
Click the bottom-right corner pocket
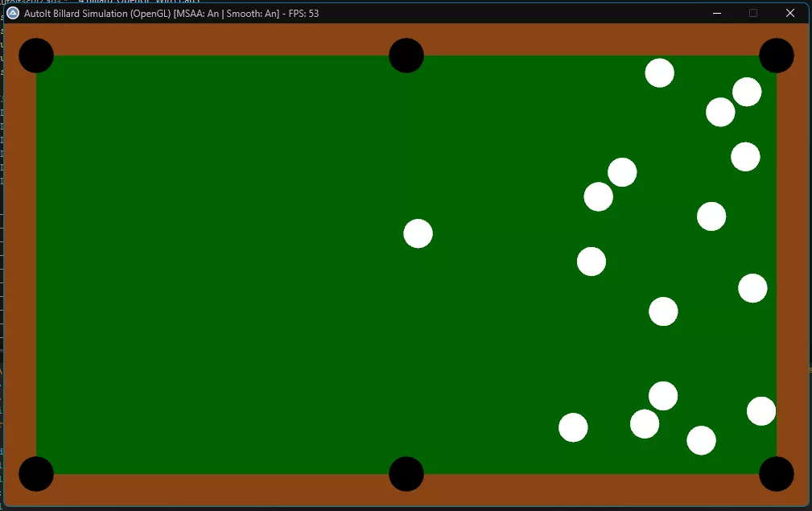tap(777, 473)
